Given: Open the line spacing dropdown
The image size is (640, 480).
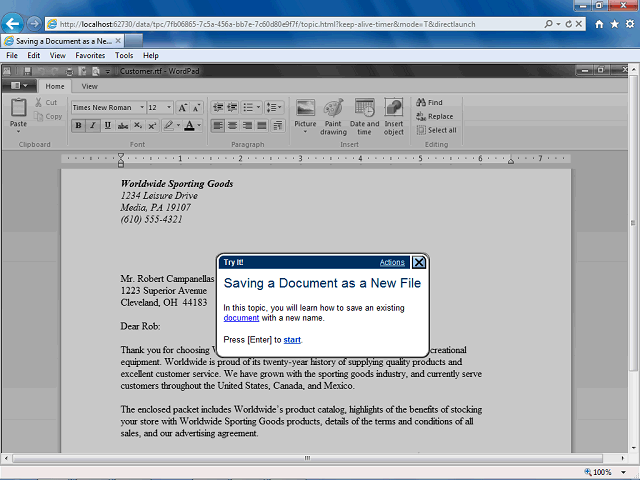Looking at the screenshot, I should pos(274,108).
